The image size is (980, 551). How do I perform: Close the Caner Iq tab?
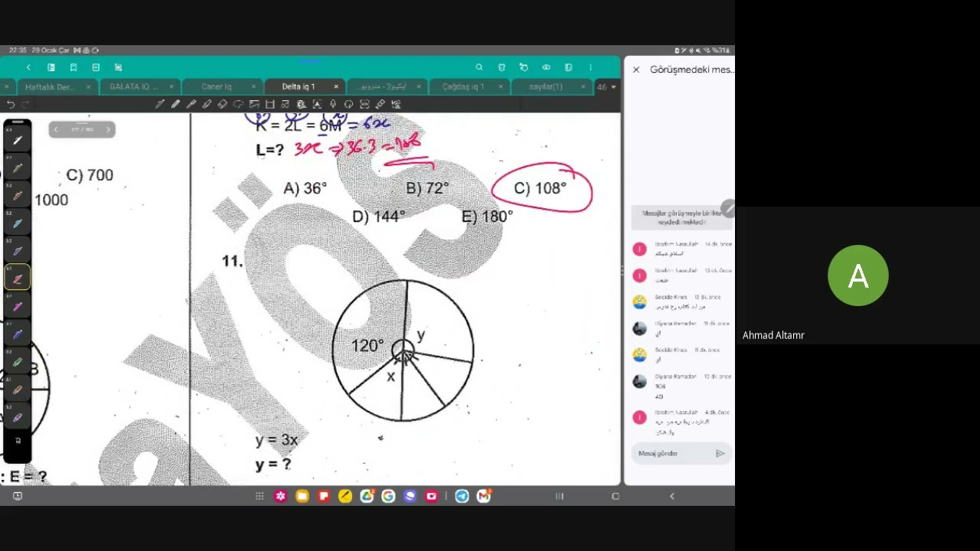pyautogui.click(x=253, y=86)
